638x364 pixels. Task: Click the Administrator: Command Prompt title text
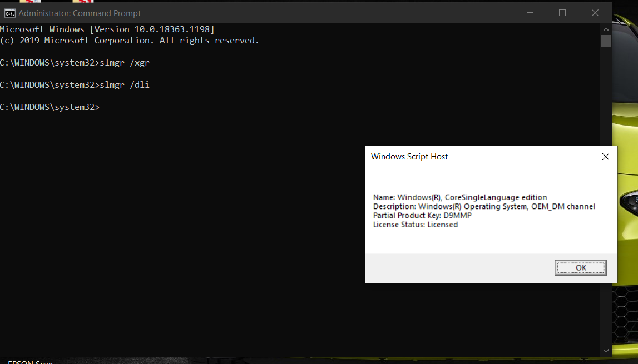click(x=80, y=13)
